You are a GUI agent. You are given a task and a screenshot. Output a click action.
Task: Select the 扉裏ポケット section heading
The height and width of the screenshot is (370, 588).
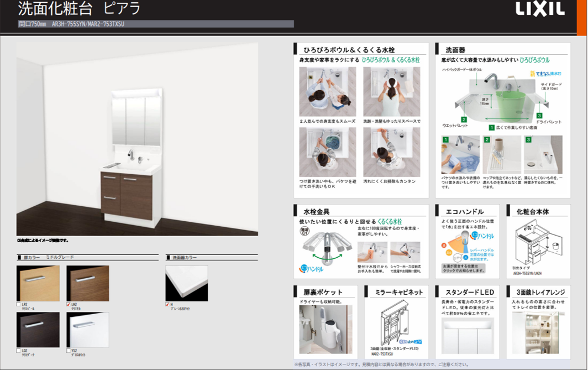coord(323,292)
